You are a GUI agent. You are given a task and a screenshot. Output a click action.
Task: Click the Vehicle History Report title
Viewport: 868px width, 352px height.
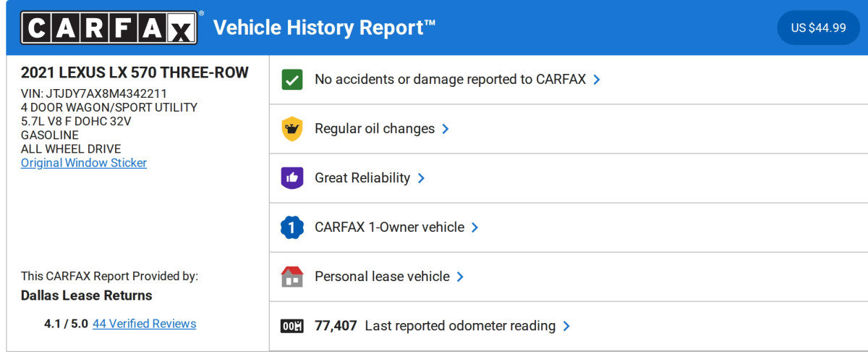pos(324,28)
